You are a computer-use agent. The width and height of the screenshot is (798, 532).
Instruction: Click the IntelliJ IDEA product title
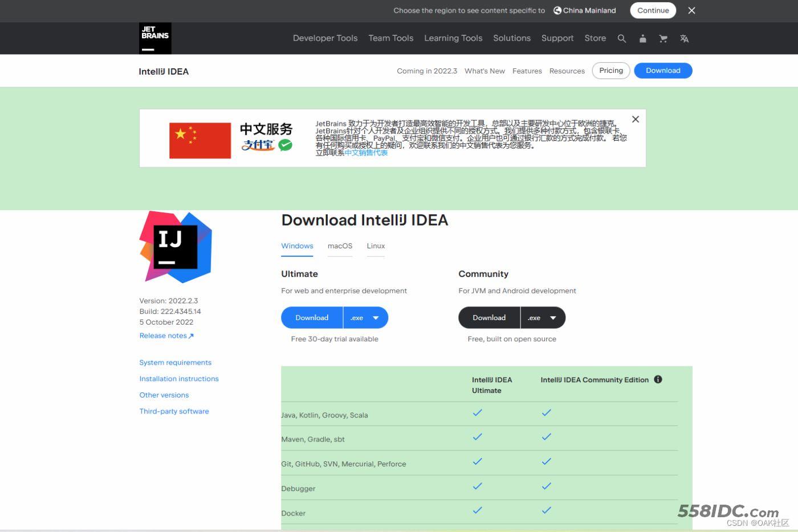point(164,71)
